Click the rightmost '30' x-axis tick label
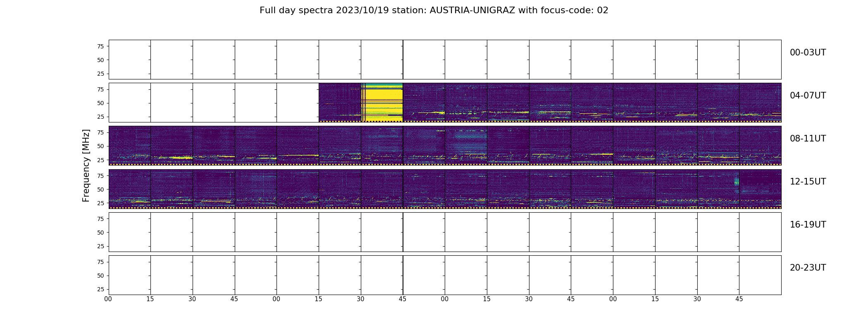Viewport: 868px width, 331px height. click(x=697, y=299)
